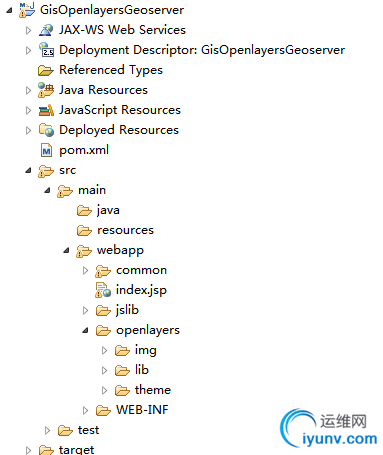Select 'Deployed Resources' label

coord(119,130)
